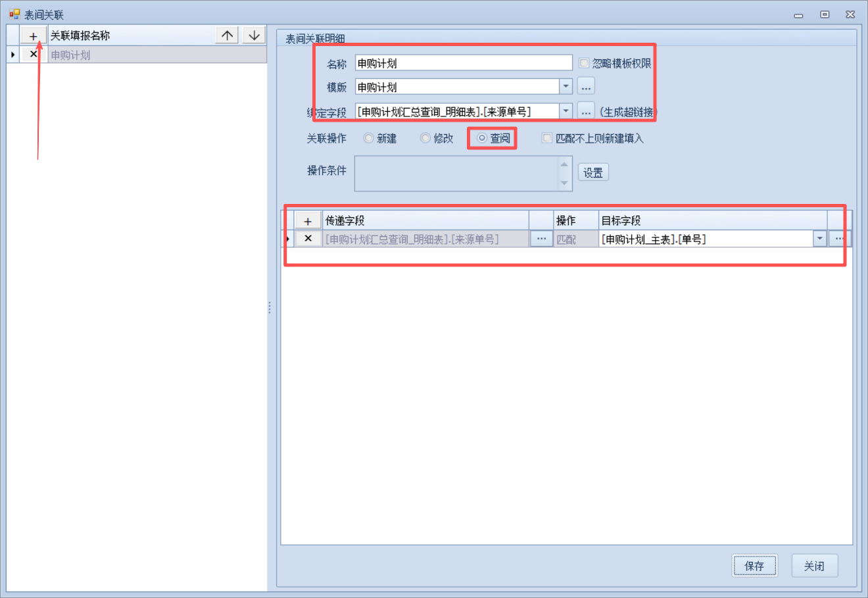The image size is (868, 598).
Task: Open the ellipsis browser next to the 模版 field
Action: (x=586, y=87)
